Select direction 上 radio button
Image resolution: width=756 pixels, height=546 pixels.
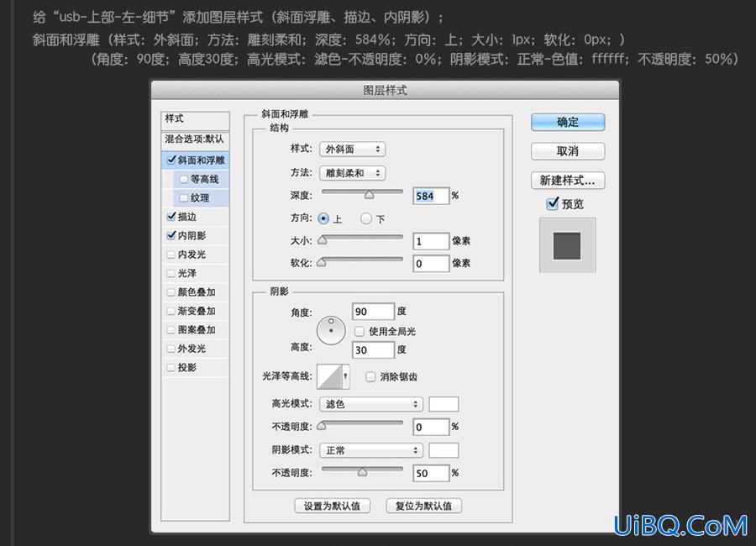323,219
